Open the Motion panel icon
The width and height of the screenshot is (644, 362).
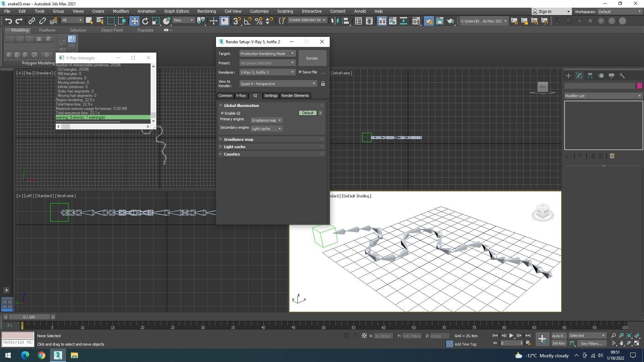[x=601, y=76]
